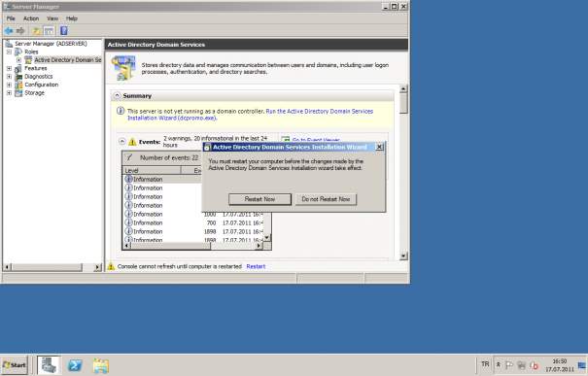588x376 pixels.
Task: Show hidden tray icons arrow
Action: [x=498, y=364]
